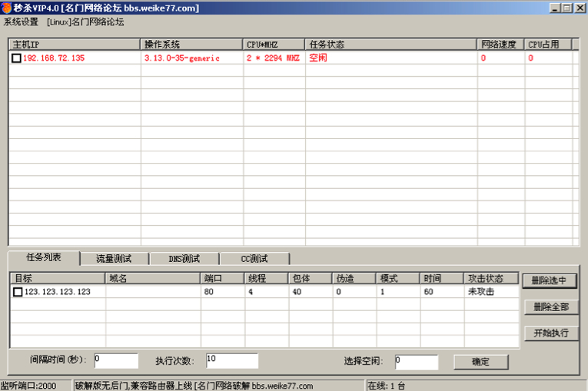Click the 任务状态 column header
This screenshot has width=588, height=391.
390,45
